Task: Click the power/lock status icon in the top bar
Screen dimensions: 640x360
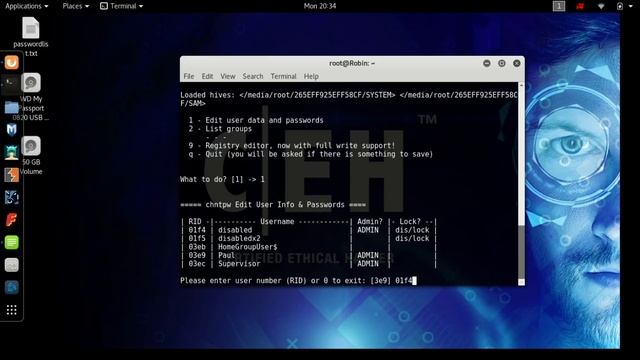Action: [x=620, y=6]
